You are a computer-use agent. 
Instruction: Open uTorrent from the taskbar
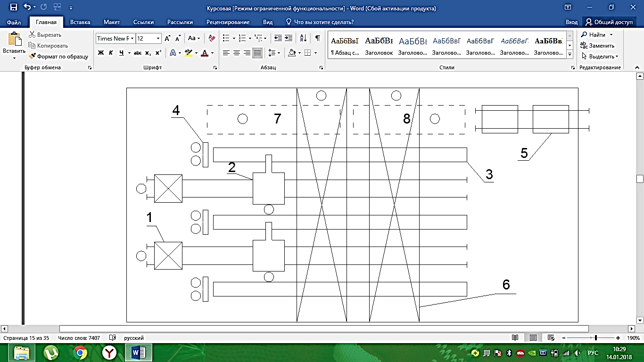point(51,353)
